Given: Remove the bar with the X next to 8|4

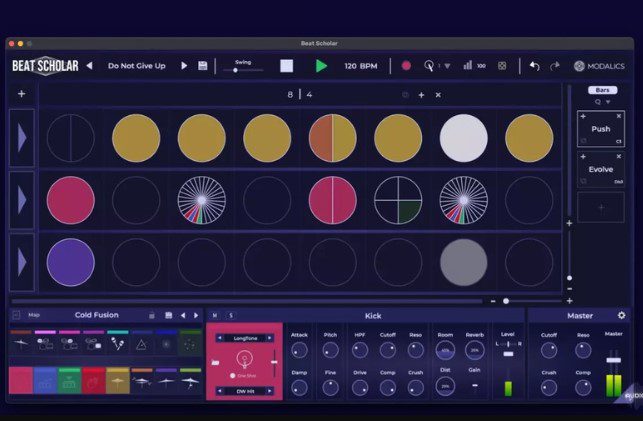Looking at the screenshot, I should tap(438, 95).
